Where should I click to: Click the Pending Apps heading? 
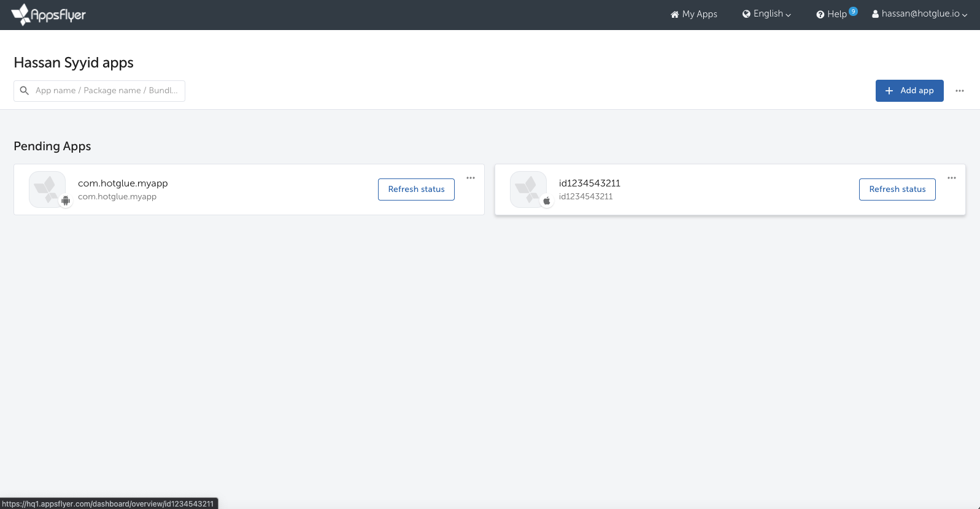(x=52, y=146)
